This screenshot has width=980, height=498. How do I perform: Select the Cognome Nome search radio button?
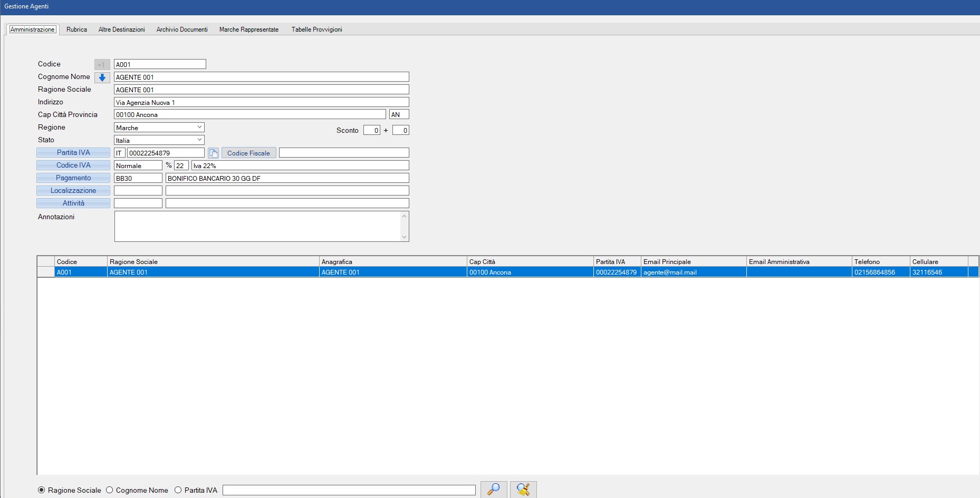pyautogui.click(x=110, y=490)
